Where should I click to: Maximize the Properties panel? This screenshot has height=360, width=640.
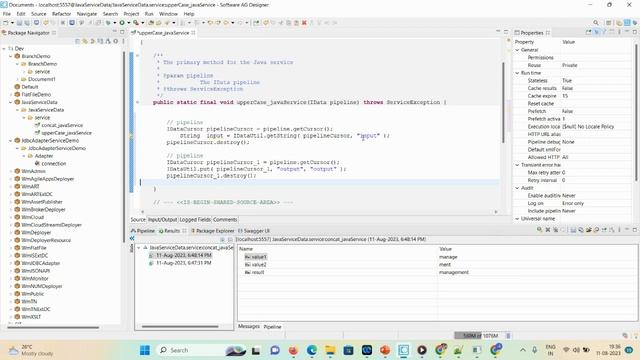pos(635,32)
